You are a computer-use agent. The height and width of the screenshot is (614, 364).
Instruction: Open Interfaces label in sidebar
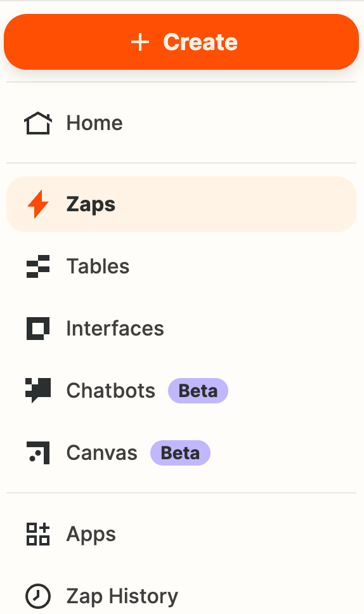[x=115, y=328]
